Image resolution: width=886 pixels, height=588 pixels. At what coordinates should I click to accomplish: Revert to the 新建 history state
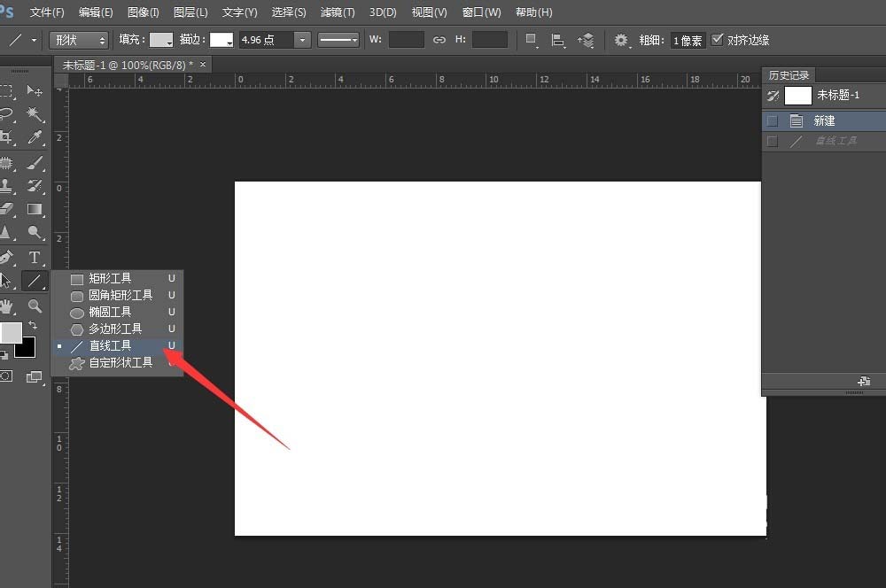(824, 120)
